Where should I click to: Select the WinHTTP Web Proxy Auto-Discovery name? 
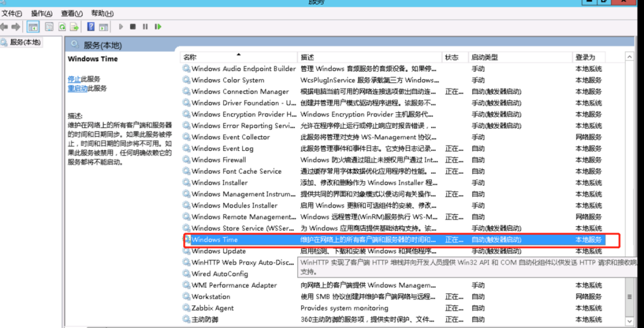(243, 263)
